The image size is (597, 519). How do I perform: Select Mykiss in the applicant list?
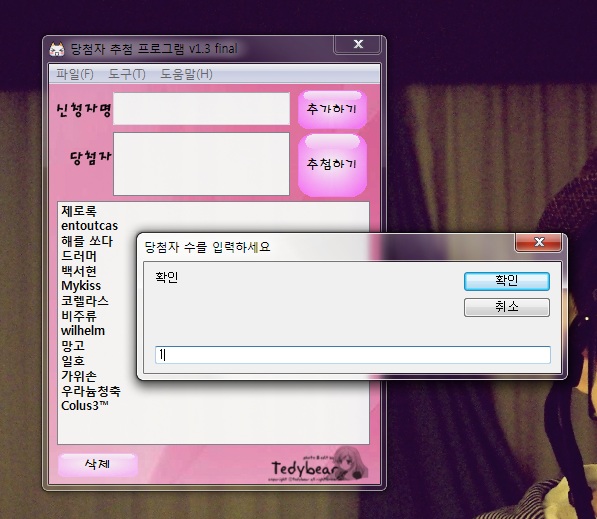pyautogui.click(x=81, y=286)
